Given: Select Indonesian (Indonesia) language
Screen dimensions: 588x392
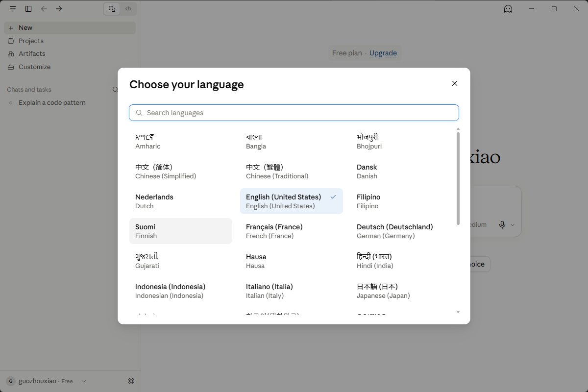Looking at the screenshot, I should (181, 291).
